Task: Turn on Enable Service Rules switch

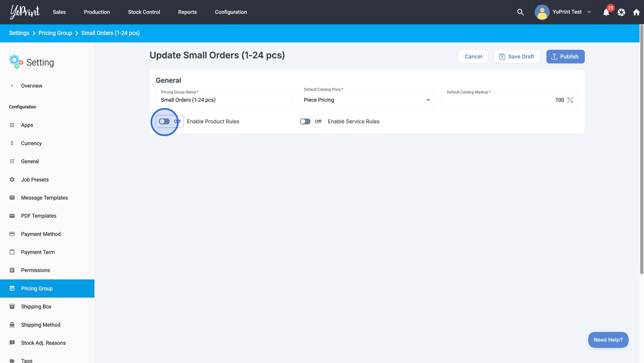Action: (305, 122)
